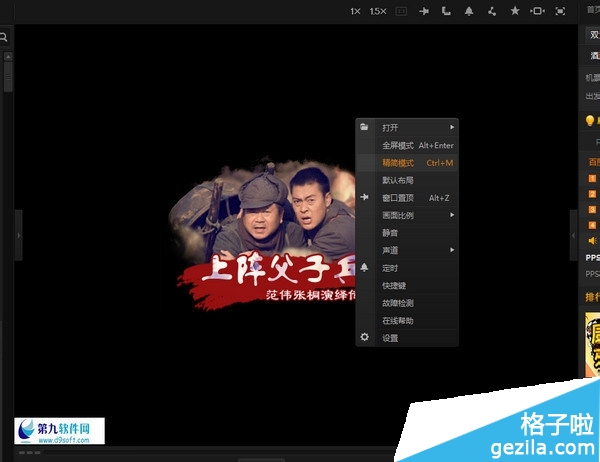600x462 pixels.
Task: Click the share icon in top toolbar
Action: [492, 11]
